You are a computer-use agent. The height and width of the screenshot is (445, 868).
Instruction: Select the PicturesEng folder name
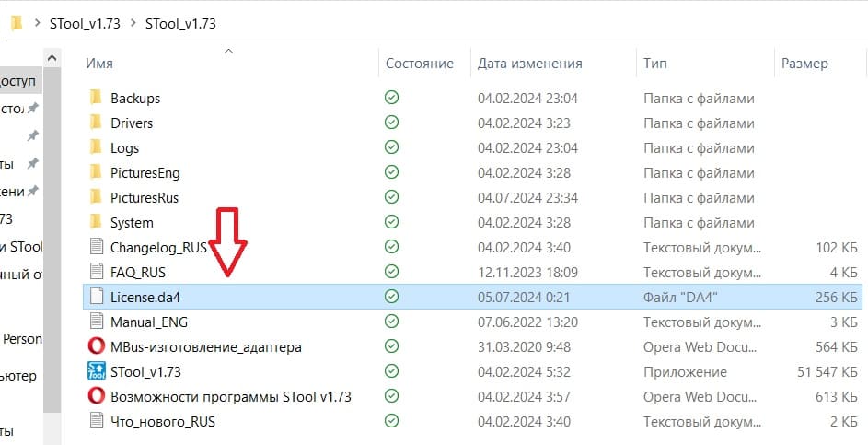pyautogui.click(x=145, y=173)
